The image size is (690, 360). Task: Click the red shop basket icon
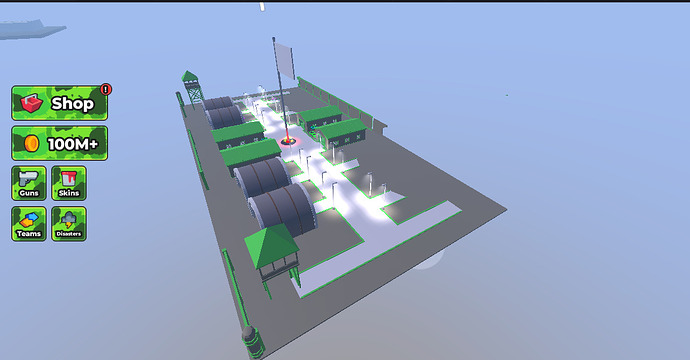coord(31,103)
